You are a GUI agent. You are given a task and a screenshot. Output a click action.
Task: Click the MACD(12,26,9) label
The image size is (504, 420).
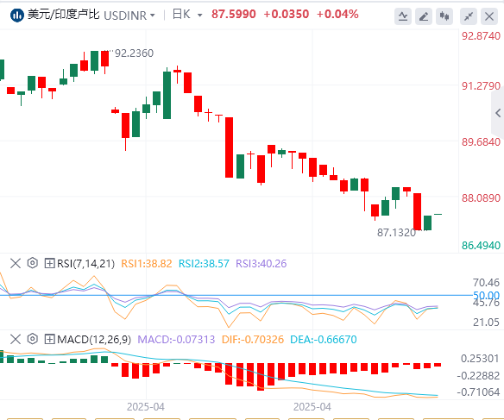click(x=94, y=340)
